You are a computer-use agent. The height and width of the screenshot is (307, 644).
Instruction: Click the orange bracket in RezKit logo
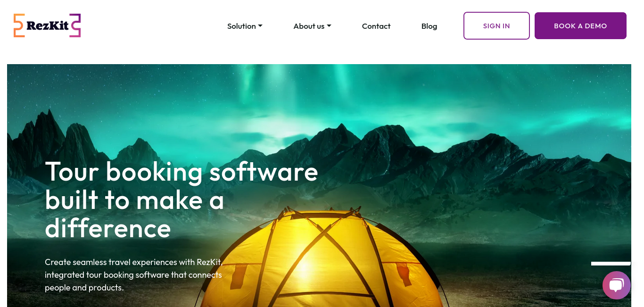(19, 25)
